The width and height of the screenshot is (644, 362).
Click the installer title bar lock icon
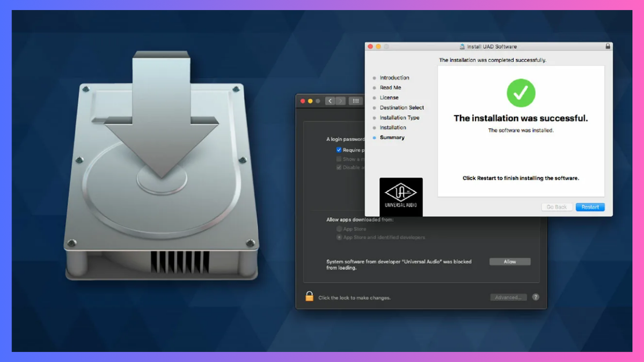coord(608,47)
